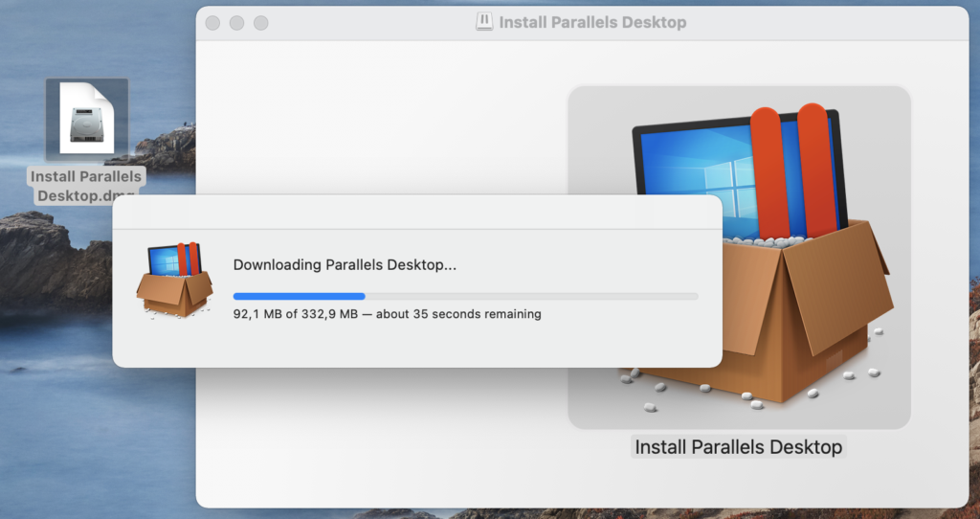The image size is (980, 519).
Task: Click the blue filled part of progress bar
Action: click(x=299, y=296)
